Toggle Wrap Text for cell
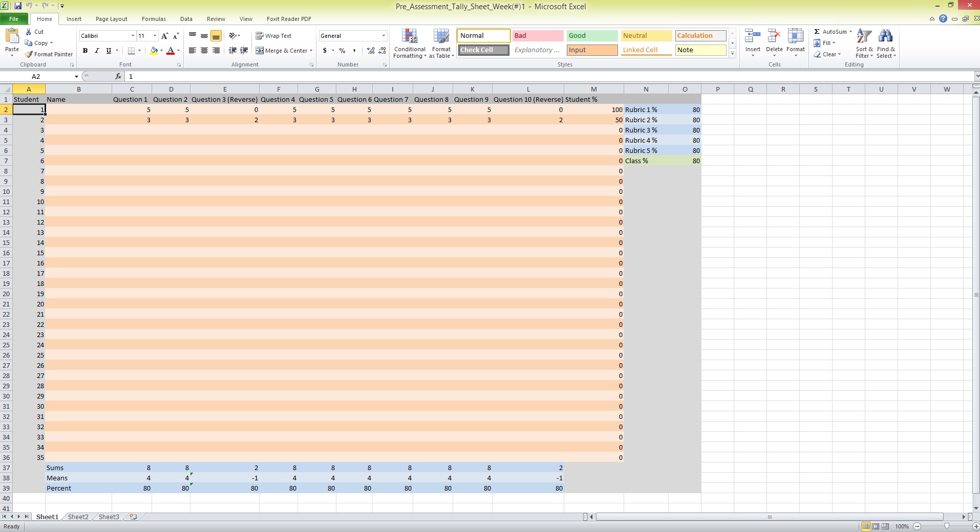 click(x=273, y=36)
